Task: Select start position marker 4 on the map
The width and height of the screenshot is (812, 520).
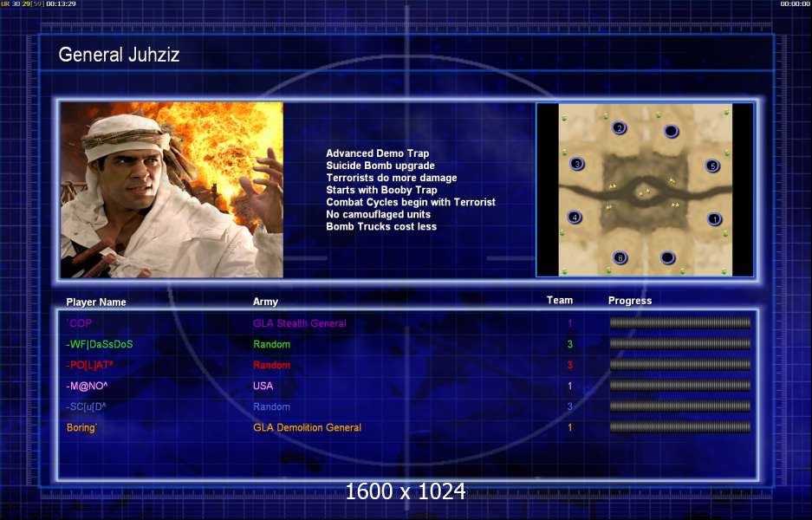Action: (x=574, y=217)
